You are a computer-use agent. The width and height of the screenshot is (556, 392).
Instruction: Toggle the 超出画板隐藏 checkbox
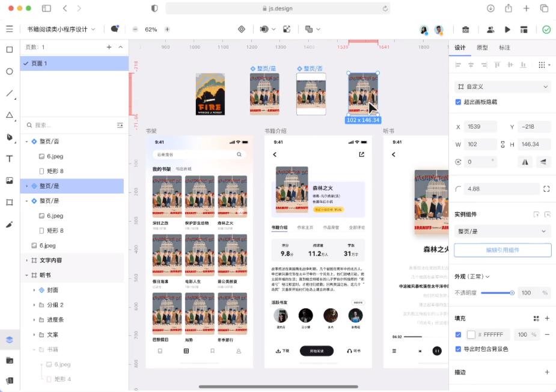[x=459, y=102]
